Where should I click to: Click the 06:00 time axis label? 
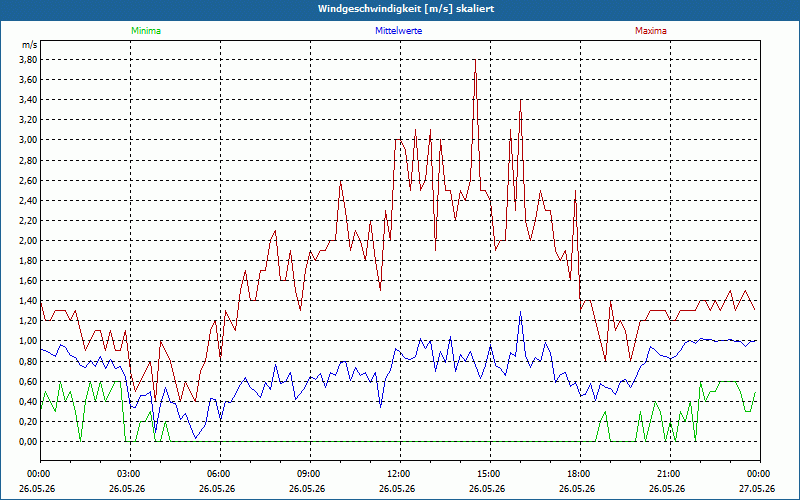(x=220, y=474)
